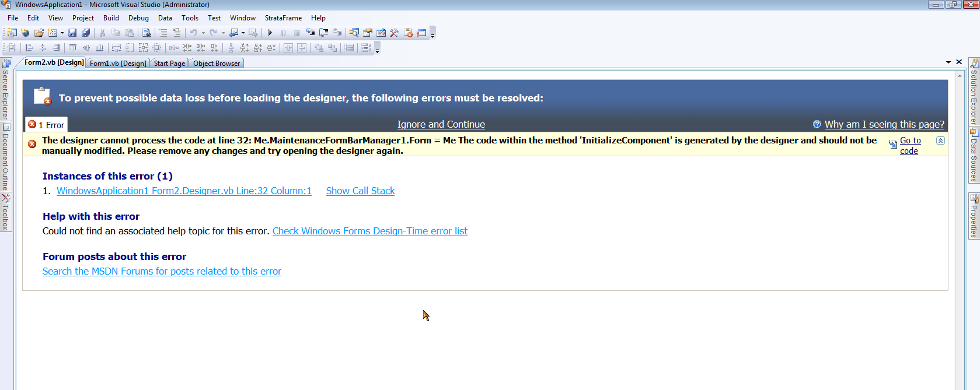Open the Solution Explorer side tab
980x390 pixels.
click(x=974, y=92)
